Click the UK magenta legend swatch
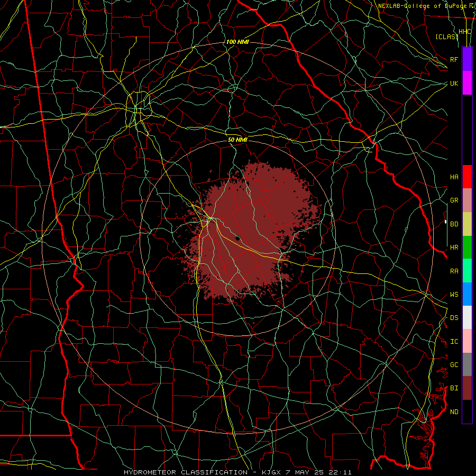 click(467, 83)
